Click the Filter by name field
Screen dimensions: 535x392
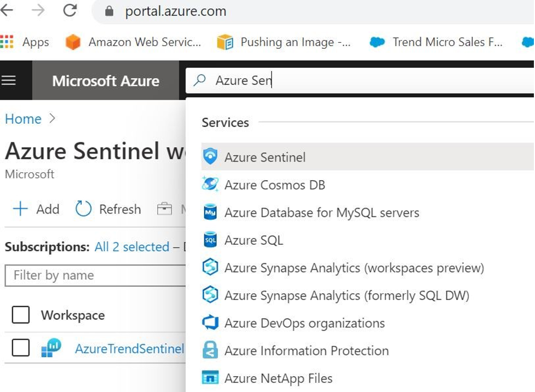[95, 275]
